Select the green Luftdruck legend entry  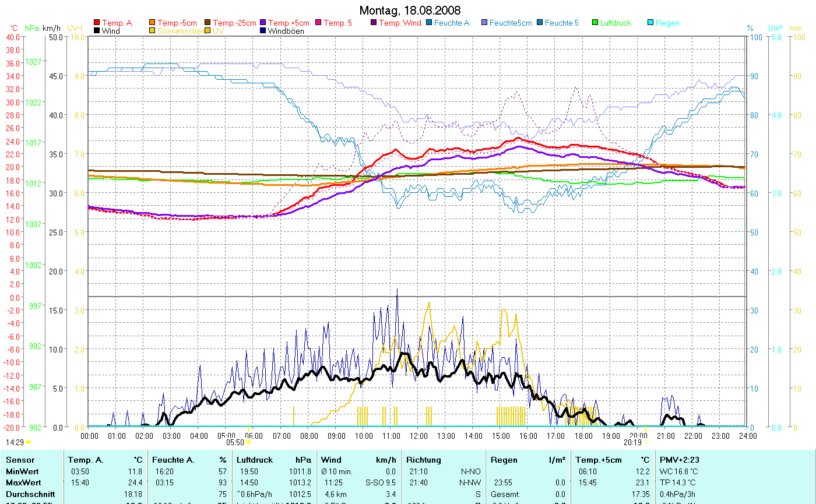[x=615, y=23]
